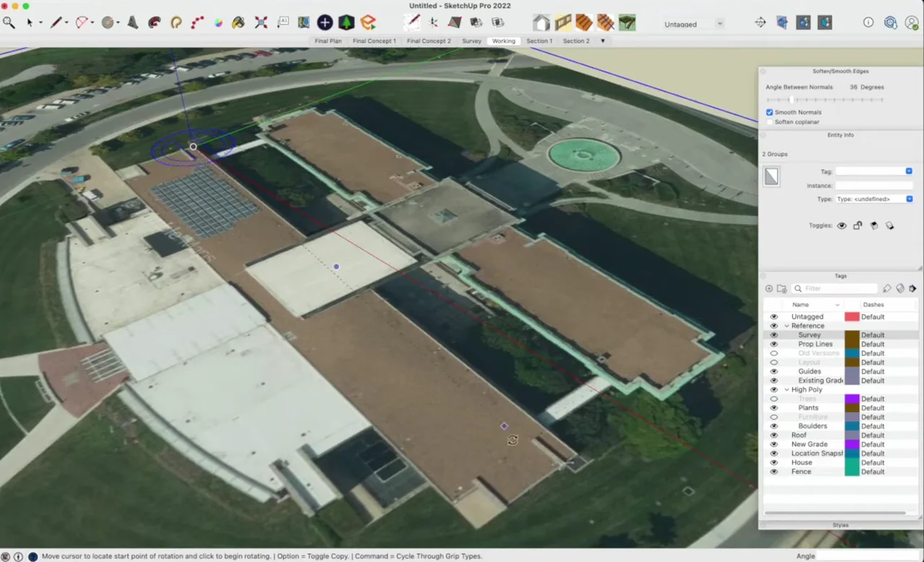Image resolution: width=924 pixels, height=562 pixels.
Task: Open Model Info icon in toolbar
Action: 868,22
